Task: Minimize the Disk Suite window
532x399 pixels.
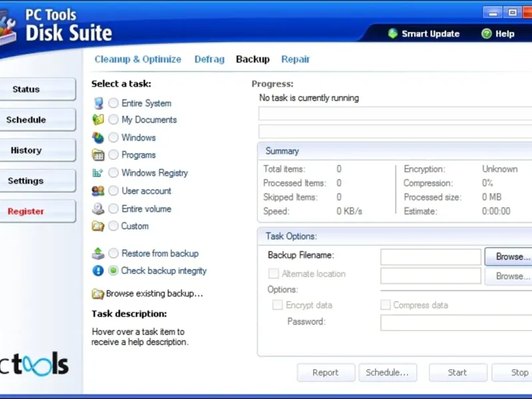Action: click(493, 13)
